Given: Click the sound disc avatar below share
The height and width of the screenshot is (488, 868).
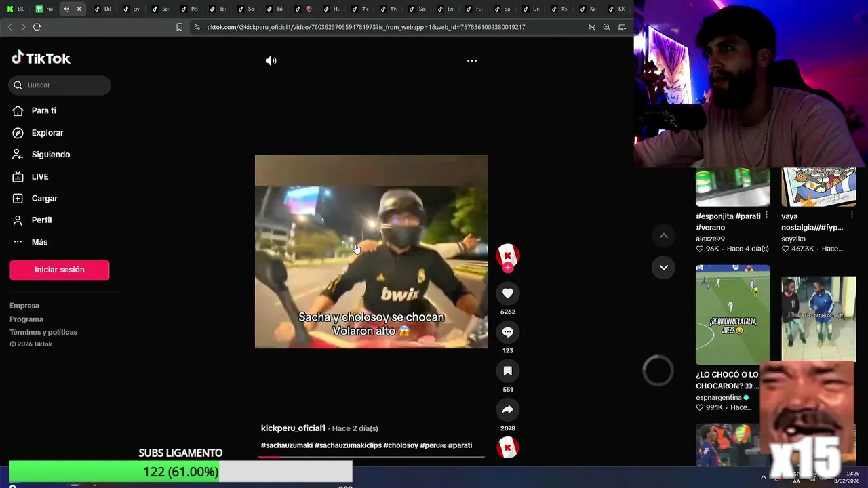Looking at the screenshot, I should coord(508,447).
